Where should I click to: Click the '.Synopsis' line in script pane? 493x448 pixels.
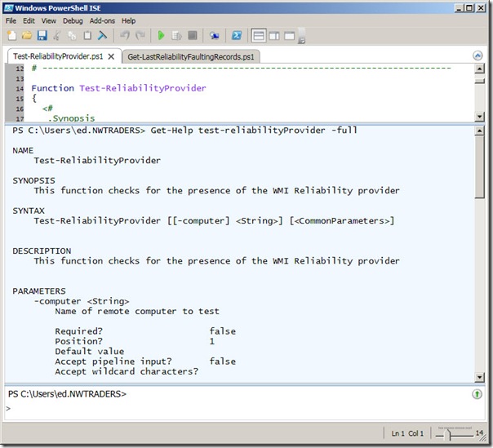click(x=71, y=118)
